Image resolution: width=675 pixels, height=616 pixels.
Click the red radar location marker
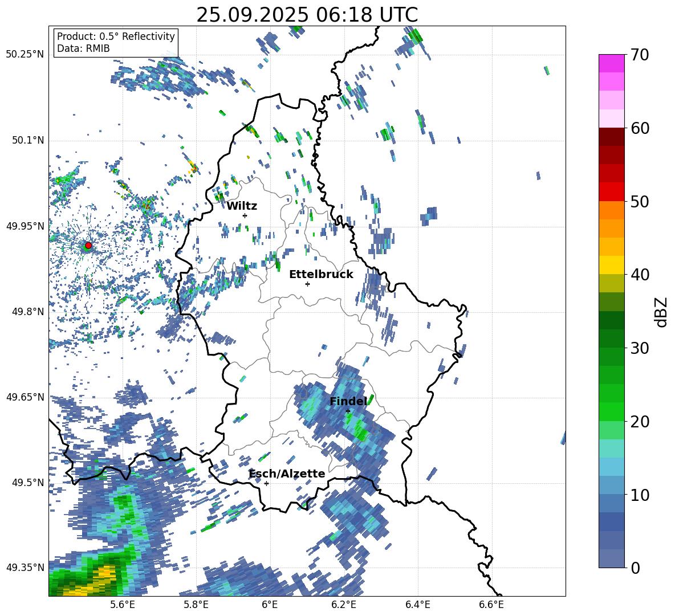[x=88, y=245]
